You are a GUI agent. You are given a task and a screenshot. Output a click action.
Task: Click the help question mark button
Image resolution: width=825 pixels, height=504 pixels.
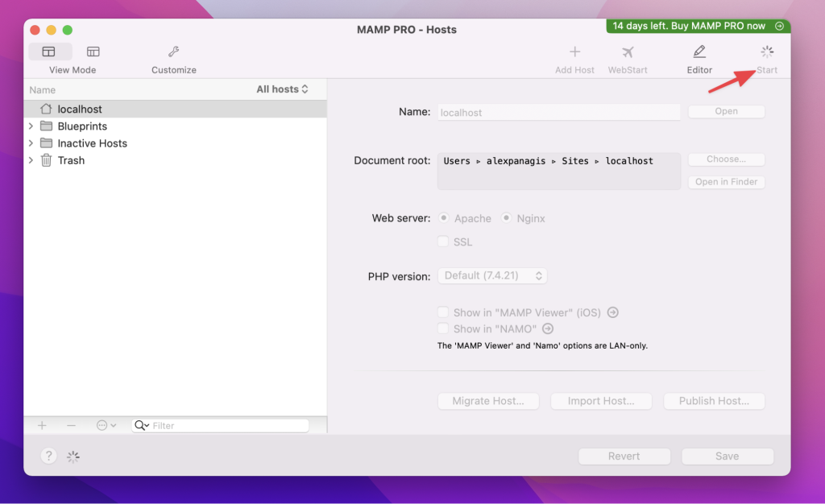click(48, 456)
